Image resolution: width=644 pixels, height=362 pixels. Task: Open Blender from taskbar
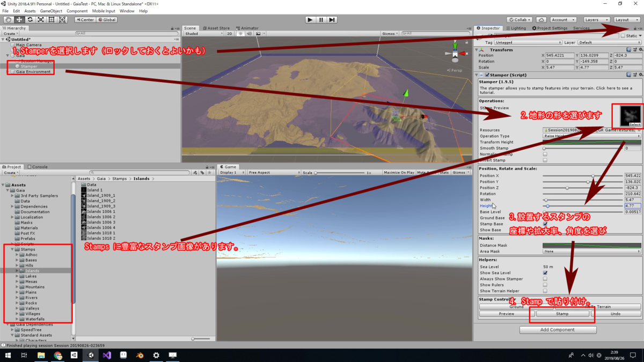pos(140,355)
